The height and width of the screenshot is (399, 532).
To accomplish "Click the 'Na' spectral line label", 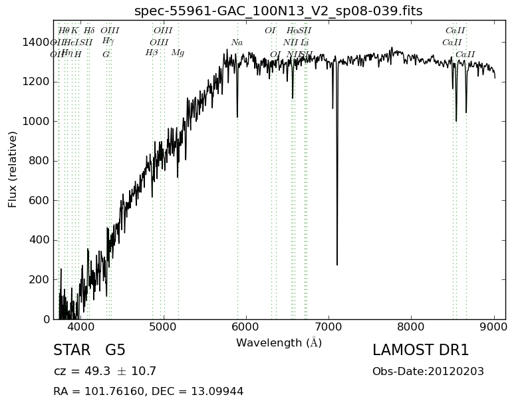I will click(237, 43).
